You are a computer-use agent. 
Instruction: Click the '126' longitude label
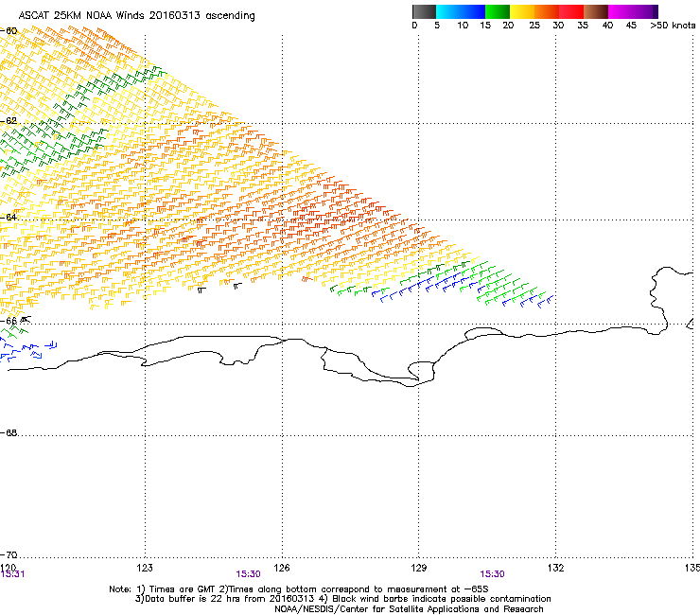282,568
